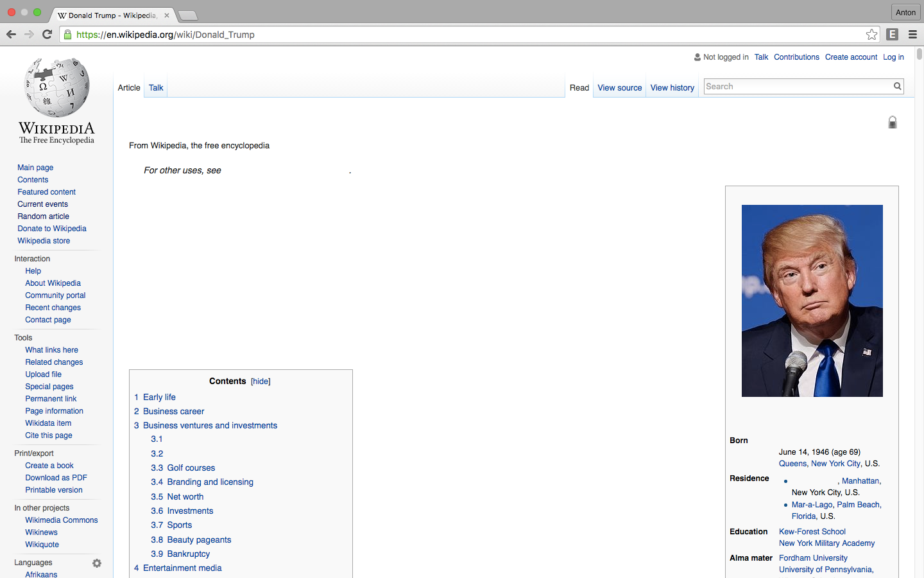The height and width of the screenshot is (578, 924).
Task: Jump to 3.5 Net worth
Action: 177,497
